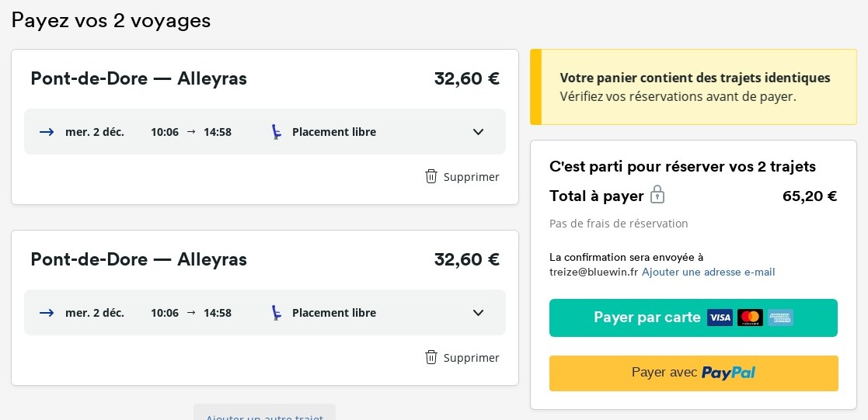Image resolution: width=868 pixels, height=420 pixels.
Task: Open Ajouter une adresse e-mail link
Action: click(708, 272)
